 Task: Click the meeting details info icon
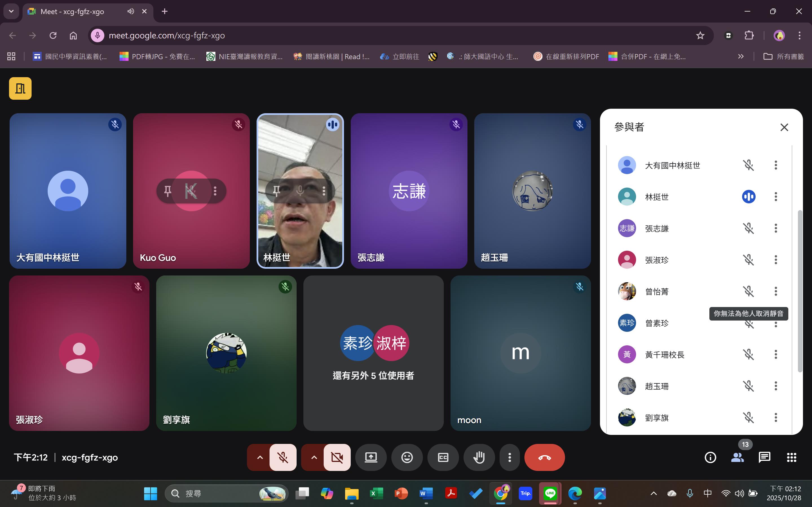pyautogui.click(x=710, y=457)
